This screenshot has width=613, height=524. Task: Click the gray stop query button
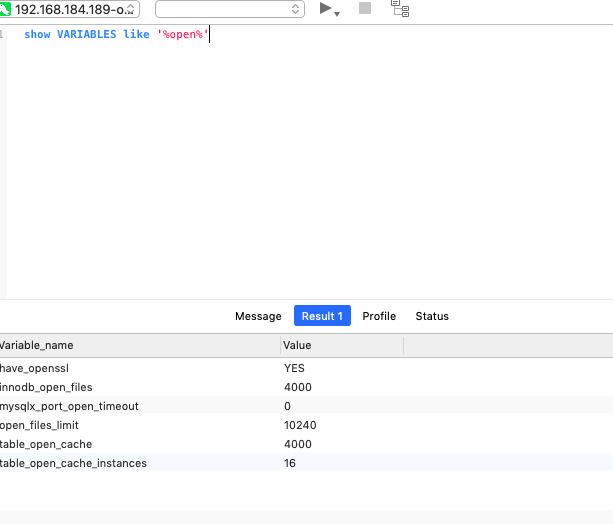pyautogui.click(x=365, y=8)
